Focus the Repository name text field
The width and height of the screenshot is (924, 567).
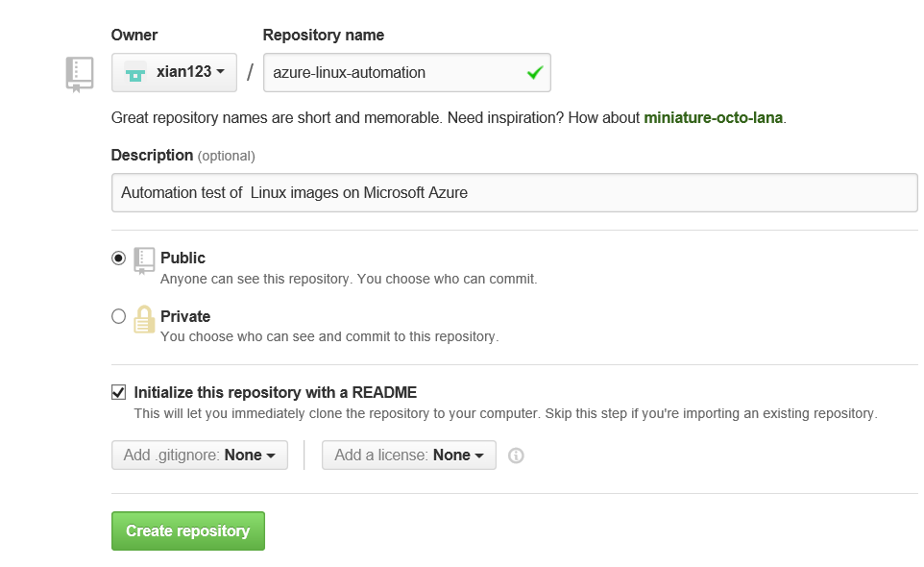(x=394, y=72)
